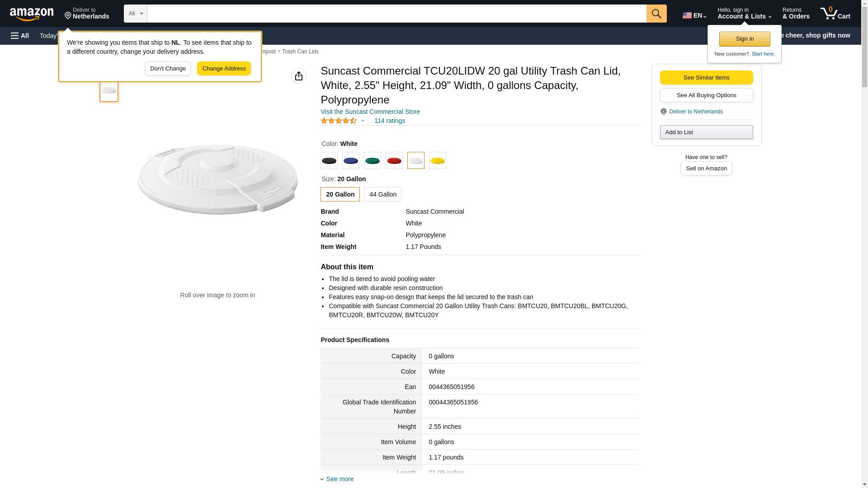Expand Account & Lists menu
Screen dimensions: 868x488
click(744, 14)
